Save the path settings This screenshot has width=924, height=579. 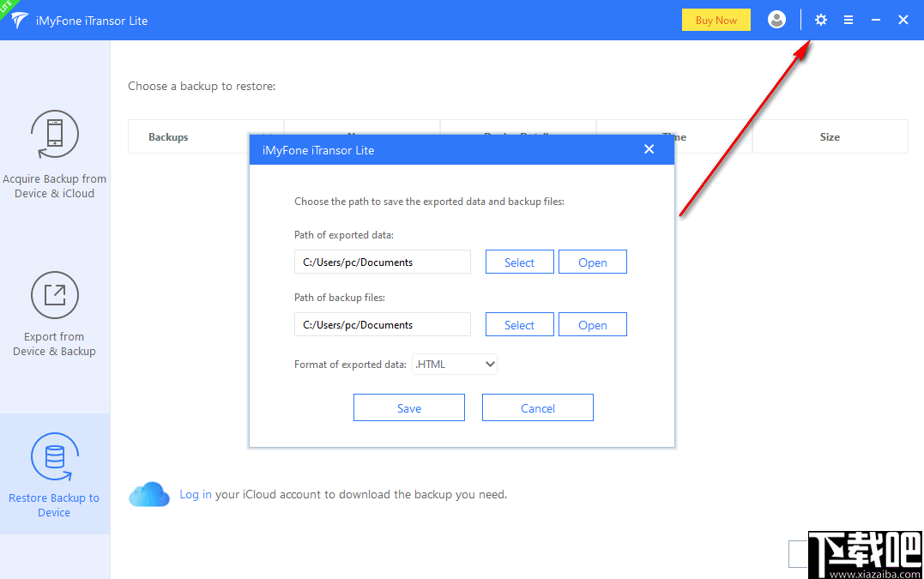tap(409, 408)
